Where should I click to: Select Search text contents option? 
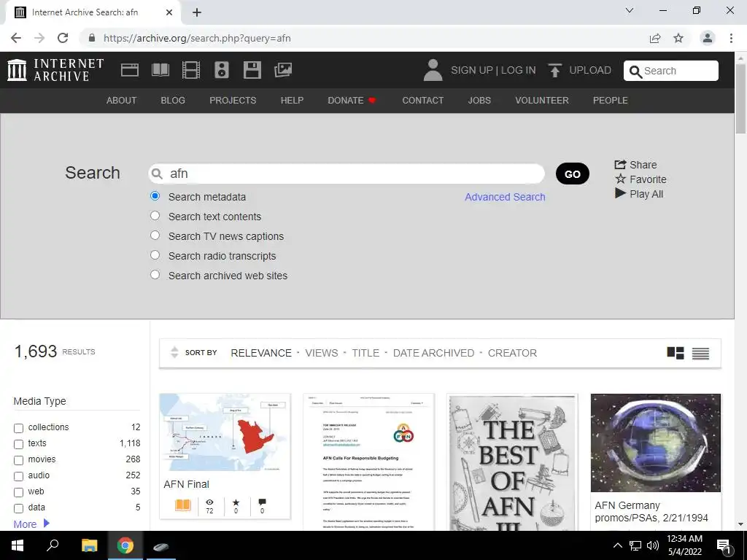[155, 216]
